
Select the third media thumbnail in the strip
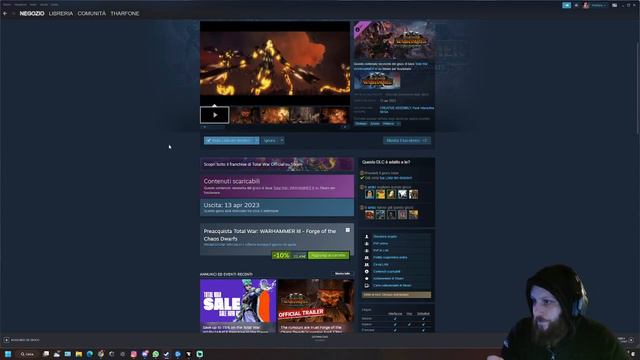275,115
